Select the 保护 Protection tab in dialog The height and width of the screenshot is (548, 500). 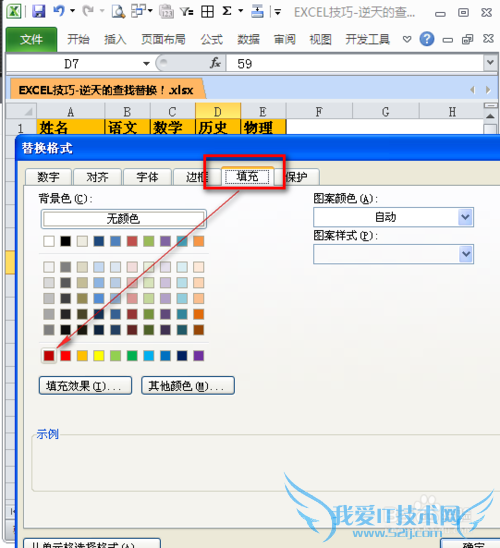tap(297, 177)
